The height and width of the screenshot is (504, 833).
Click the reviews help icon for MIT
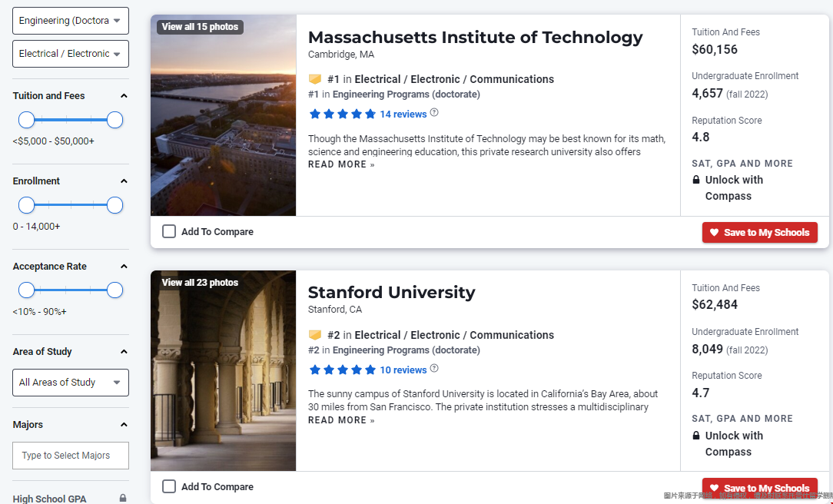pos(434,113)
